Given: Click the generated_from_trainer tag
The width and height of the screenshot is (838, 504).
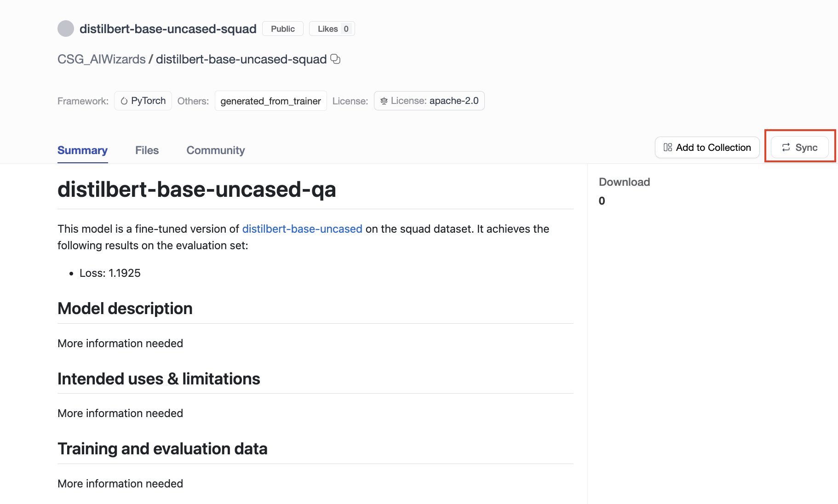Looking at the screenshot, I should pyautogui.click(x=270, y=101).
